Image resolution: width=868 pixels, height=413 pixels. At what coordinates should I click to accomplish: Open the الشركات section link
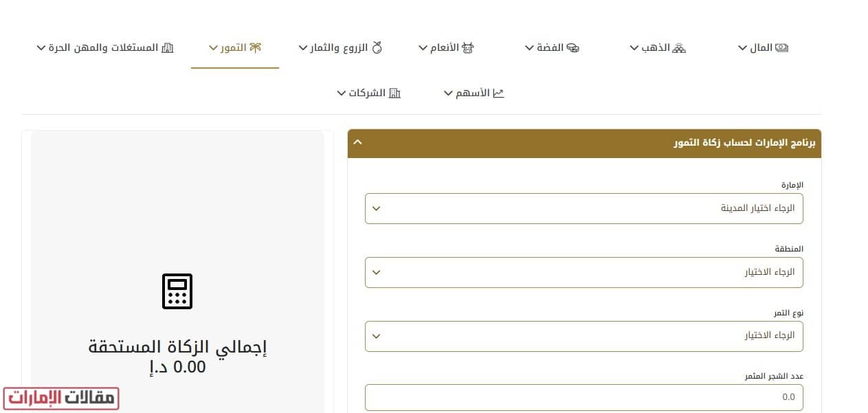pyautogui.click(x=368, y=92)
